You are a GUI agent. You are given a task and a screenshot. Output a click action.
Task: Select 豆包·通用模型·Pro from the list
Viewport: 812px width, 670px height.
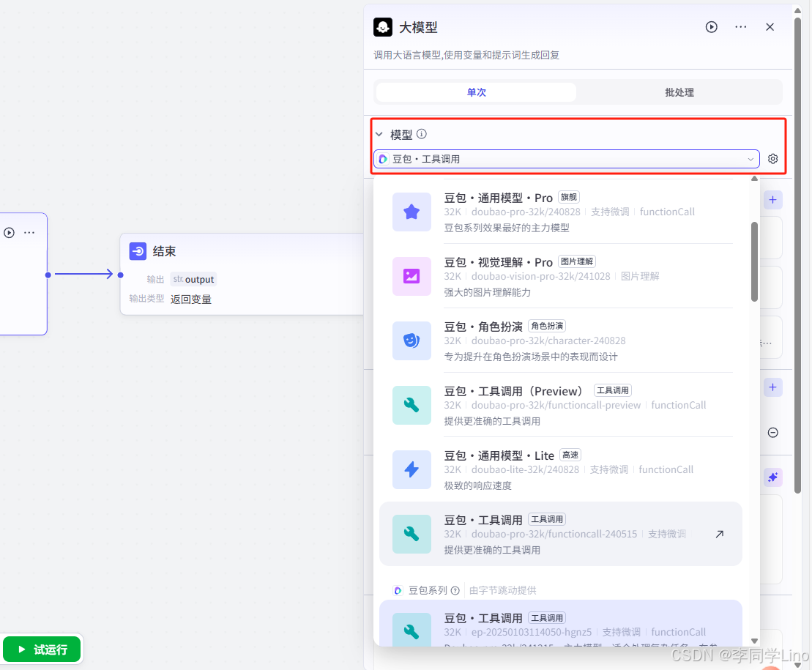562,212
